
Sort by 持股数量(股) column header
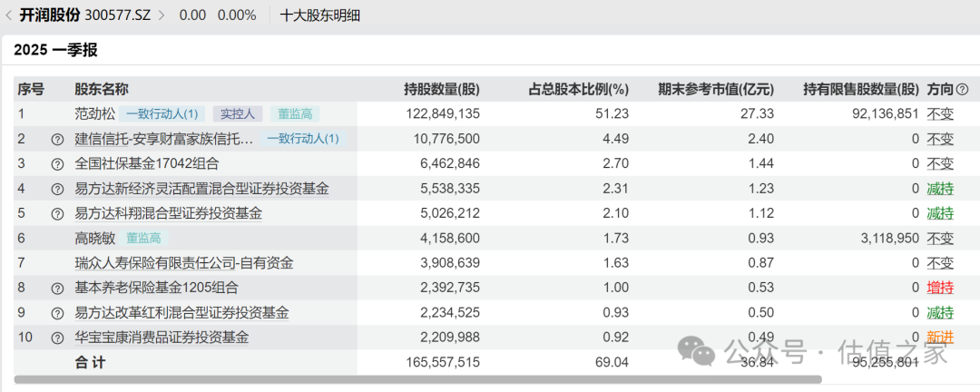point(441,90)
